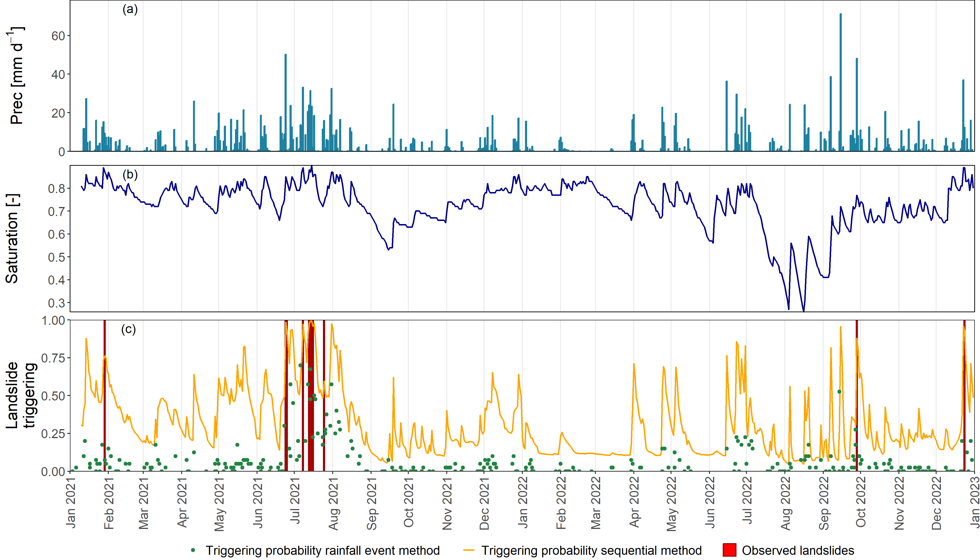Select 'Triggering probability rainfall event method' legend text

coord(323,550)
